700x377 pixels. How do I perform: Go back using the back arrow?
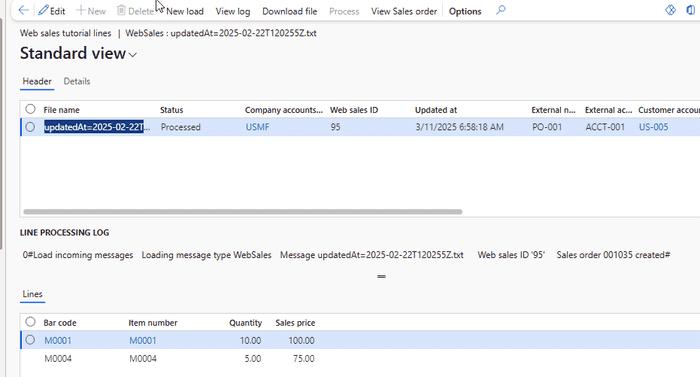point(23,10)
